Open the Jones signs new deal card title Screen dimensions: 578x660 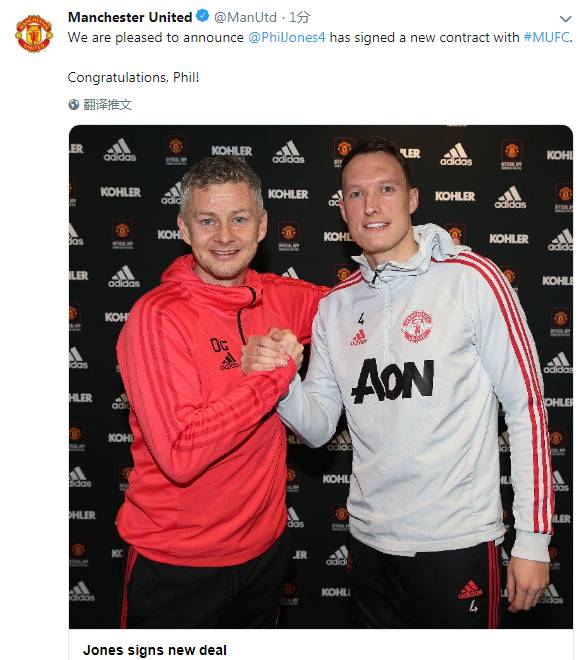coord(155,650)
